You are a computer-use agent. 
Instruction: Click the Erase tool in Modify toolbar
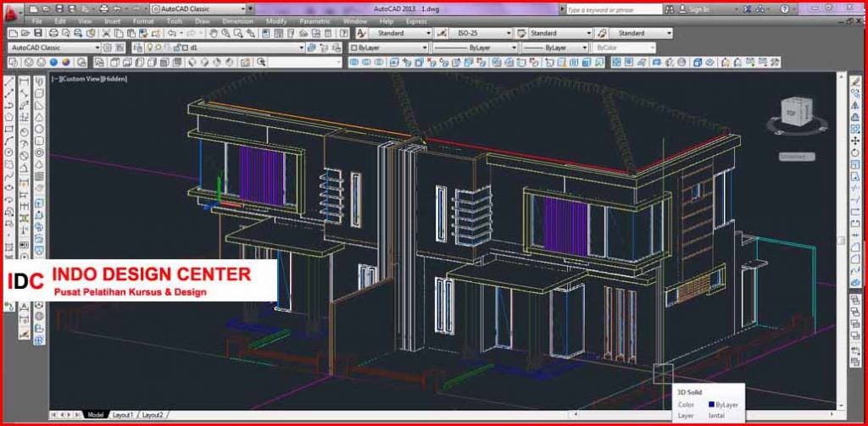[x=857, y=82]
